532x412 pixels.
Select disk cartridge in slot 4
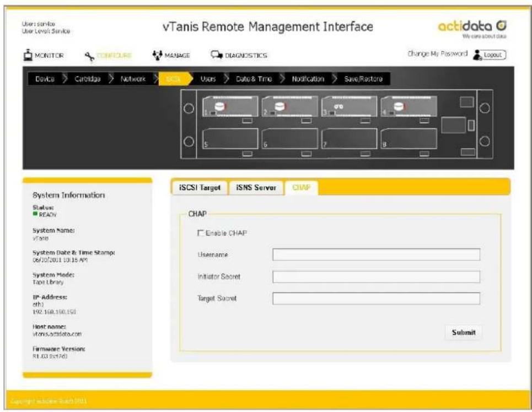point(409,107)
